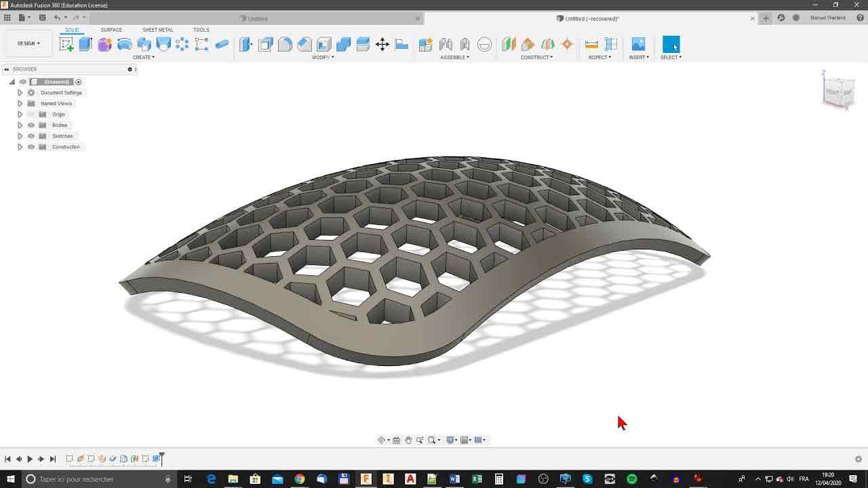Click the Move/Copy arrows icon
Viewport: 868px width, 488px height.
click(x=382, y=44)
